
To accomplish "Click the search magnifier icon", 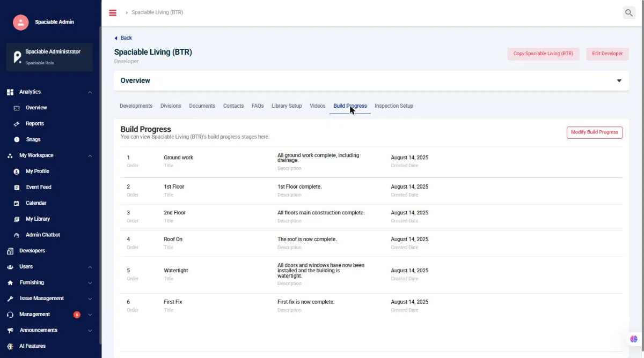I will [629, 12].
